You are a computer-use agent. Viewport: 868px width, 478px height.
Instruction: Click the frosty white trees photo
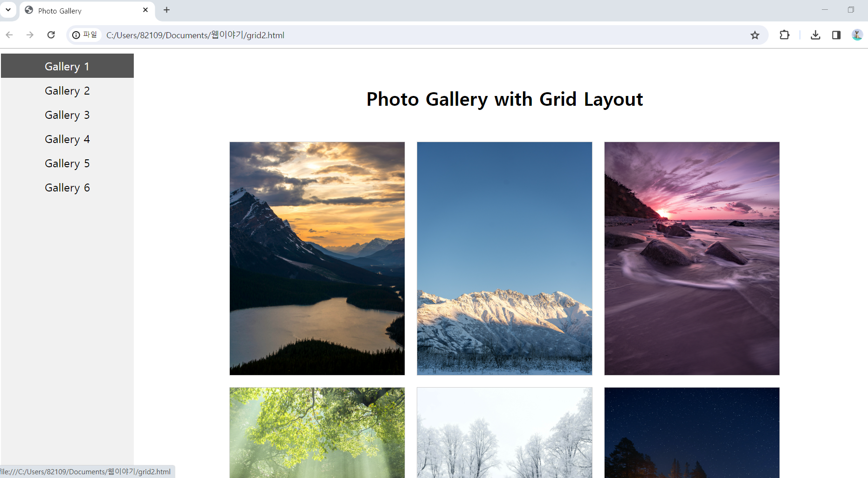tap(504, 432)
